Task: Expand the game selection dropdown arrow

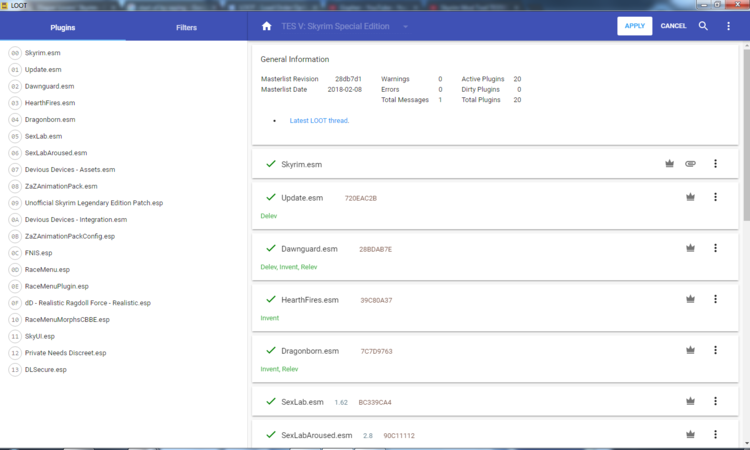Action: tap(405, 27)
